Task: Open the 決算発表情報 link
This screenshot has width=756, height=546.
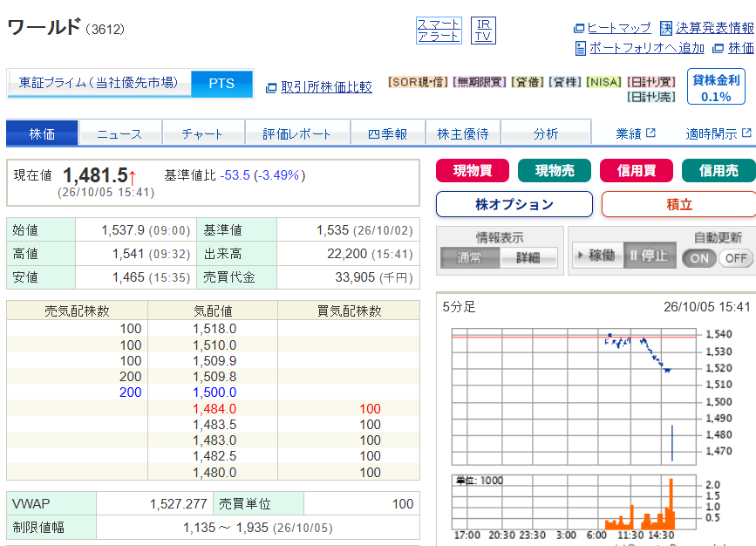Action: tap(714, 29)
